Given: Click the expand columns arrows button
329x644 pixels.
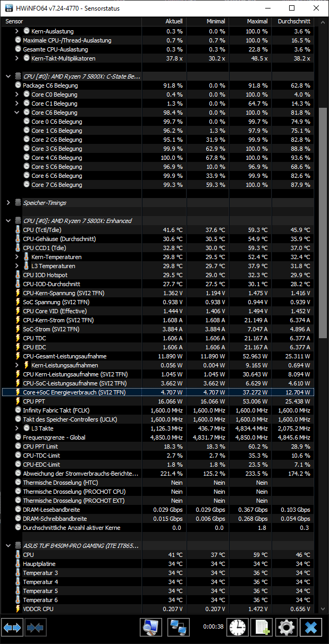Looking at the screenshot, I should [12, 628].
